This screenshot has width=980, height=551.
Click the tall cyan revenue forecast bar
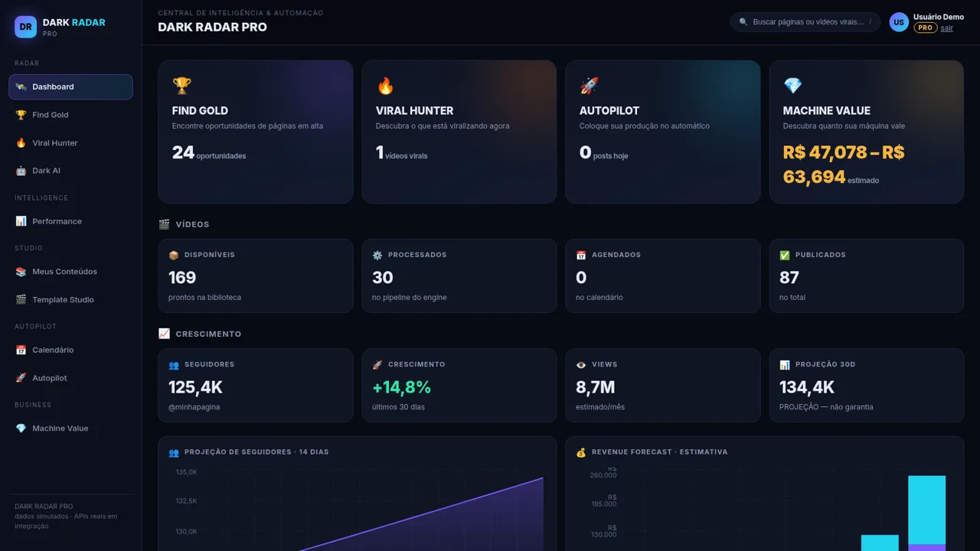point(926,510)
